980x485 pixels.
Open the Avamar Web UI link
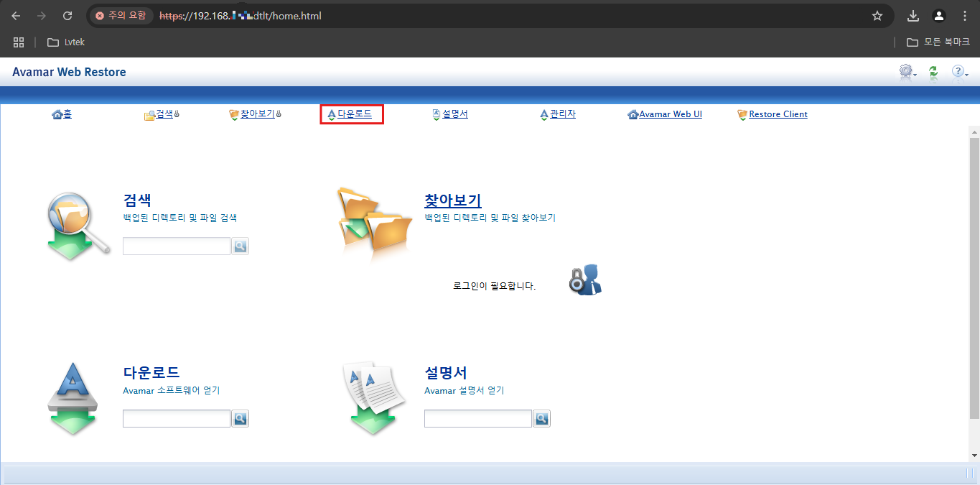pos(671,114)
